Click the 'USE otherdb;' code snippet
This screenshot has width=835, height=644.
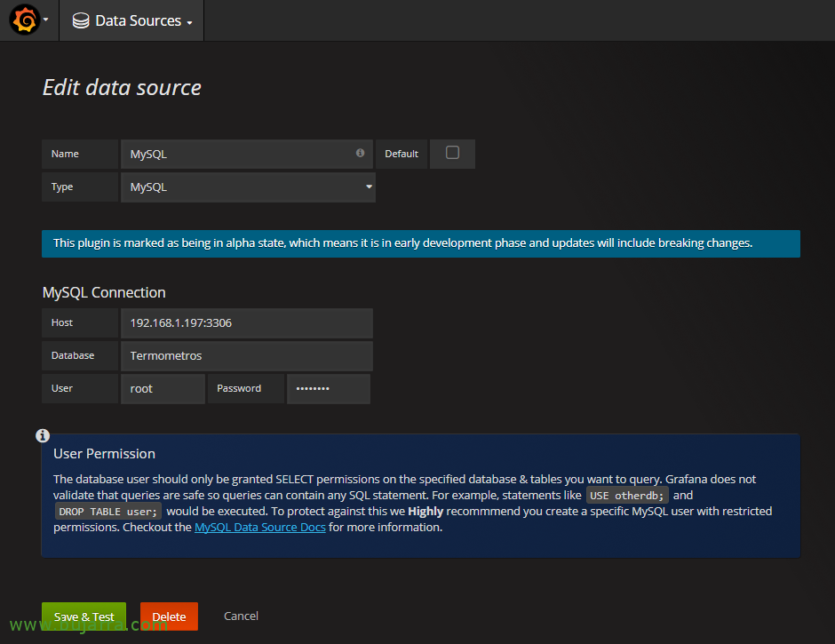click(x=627, y=496)
